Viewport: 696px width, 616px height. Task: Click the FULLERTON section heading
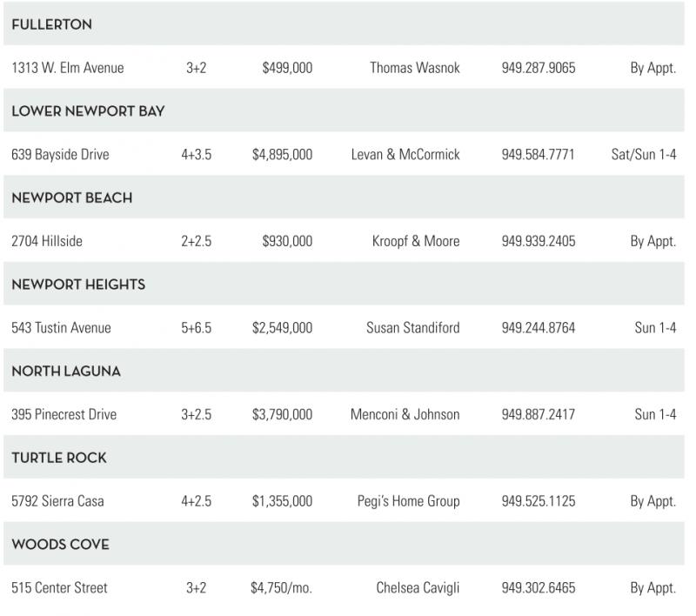(x=51, y=24)
